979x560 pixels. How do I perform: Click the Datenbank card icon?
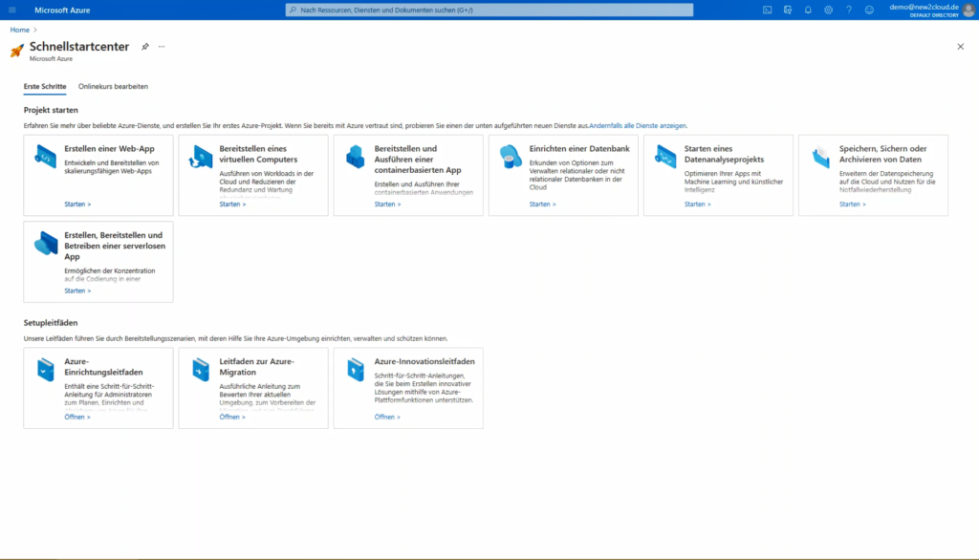point(511,156)
